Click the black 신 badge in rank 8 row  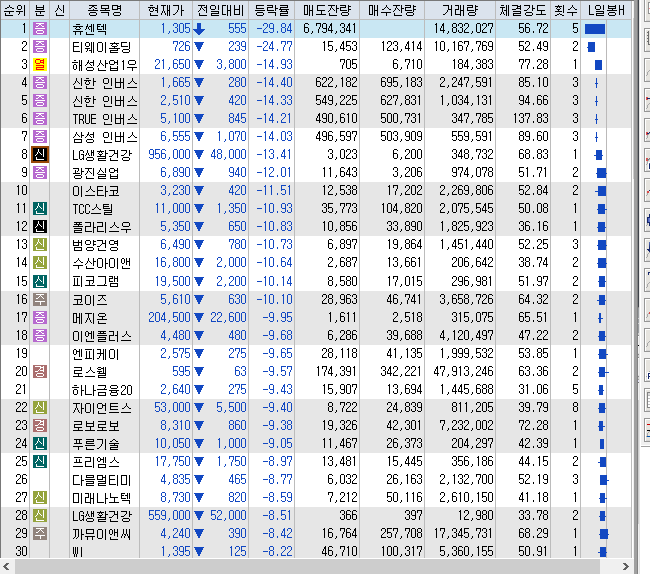click(40, 155)
